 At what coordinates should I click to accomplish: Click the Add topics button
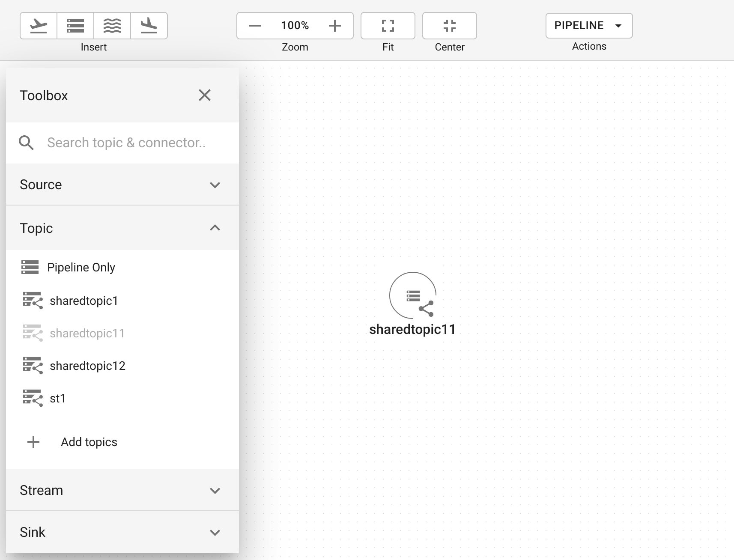click(89, 442)
